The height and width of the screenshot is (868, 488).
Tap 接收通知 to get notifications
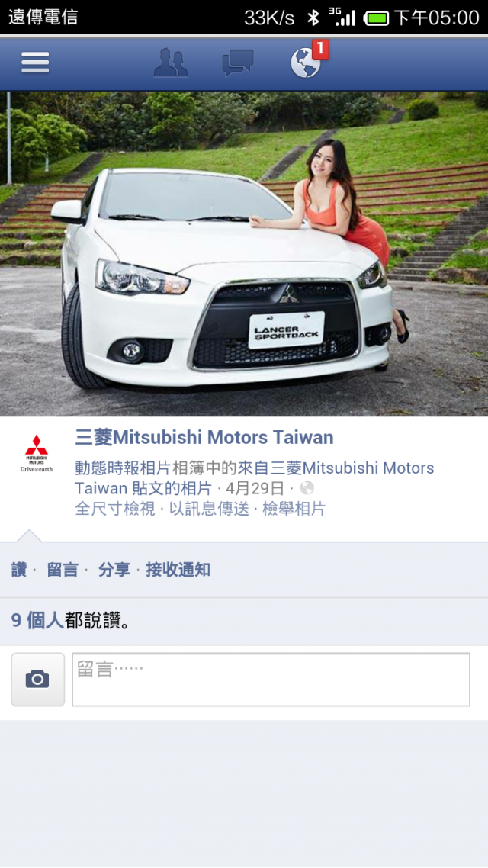click(x=178, y=570)
